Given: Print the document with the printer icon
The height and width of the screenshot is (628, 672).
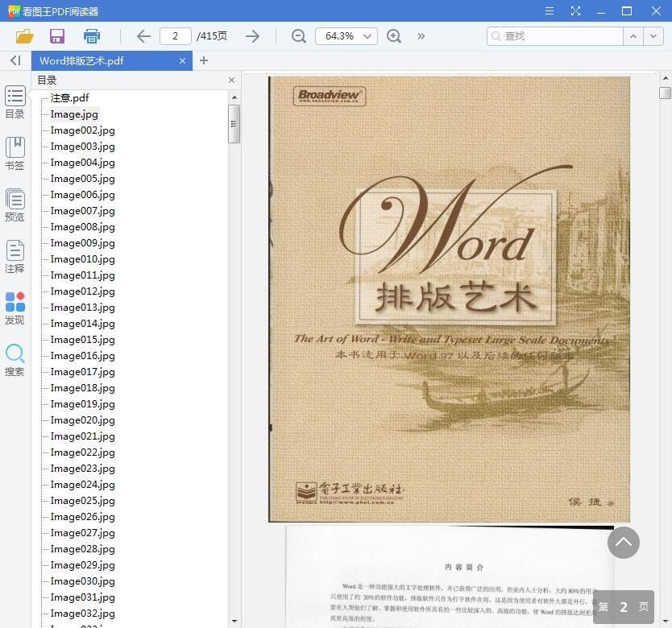Looking at the screenshot, I should click(x=92, y=36).
